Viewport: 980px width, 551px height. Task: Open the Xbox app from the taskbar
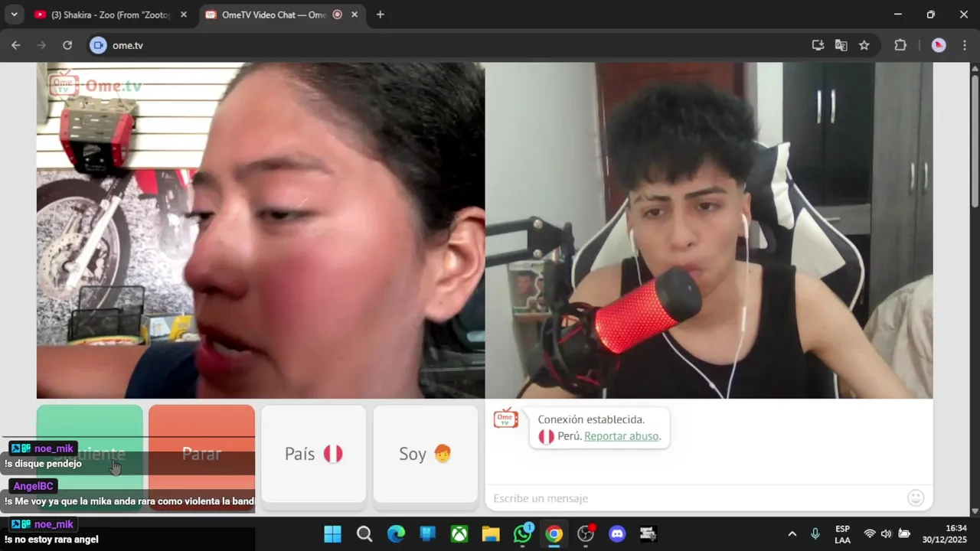(x=459, y=534)
